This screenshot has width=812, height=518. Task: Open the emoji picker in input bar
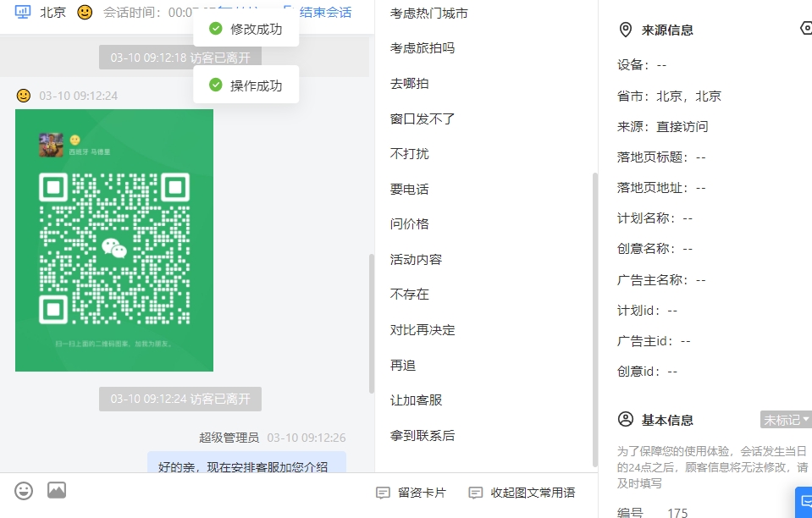coord(24,491)
